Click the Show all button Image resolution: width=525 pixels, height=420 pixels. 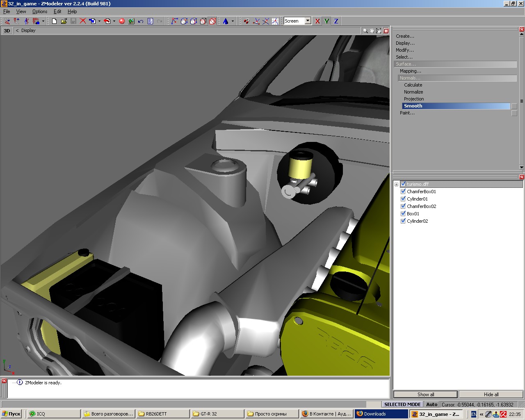(426, 395)
